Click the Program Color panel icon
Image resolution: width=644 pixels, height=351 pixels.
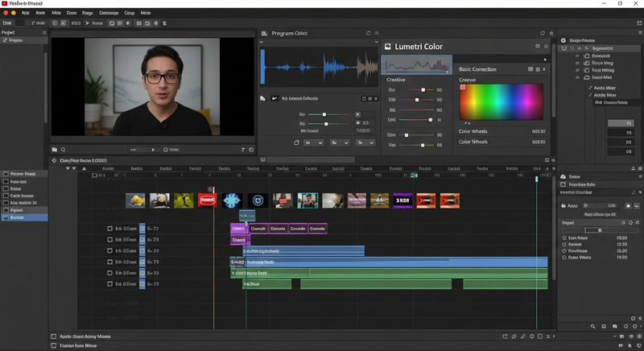pyautogui.click(x=264, y=33)
